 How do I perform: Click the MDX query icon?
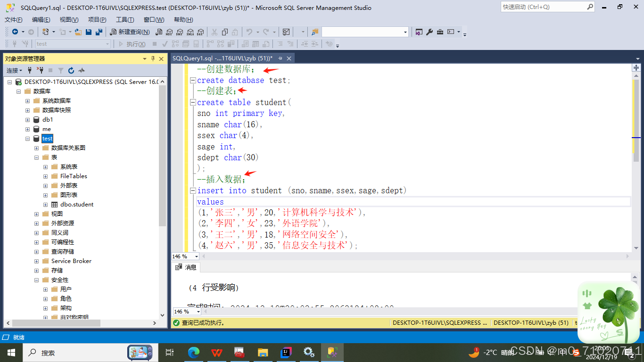(169, 32)
